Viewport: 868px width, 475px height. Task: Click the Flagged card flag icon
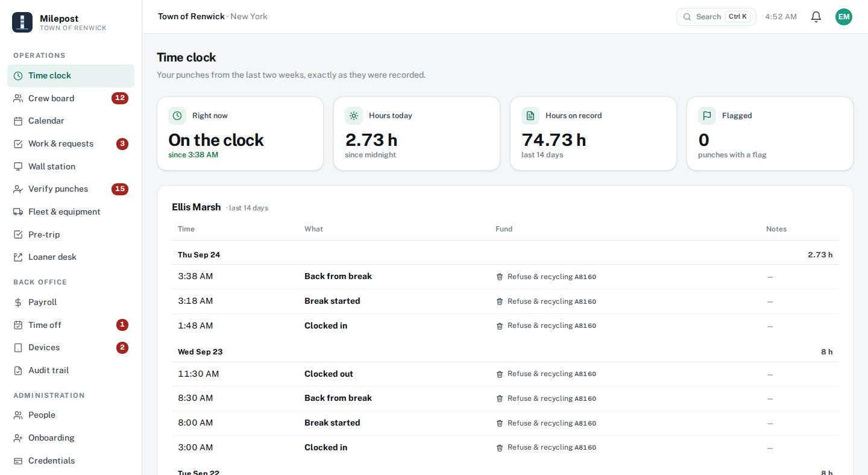coord(707,116)
